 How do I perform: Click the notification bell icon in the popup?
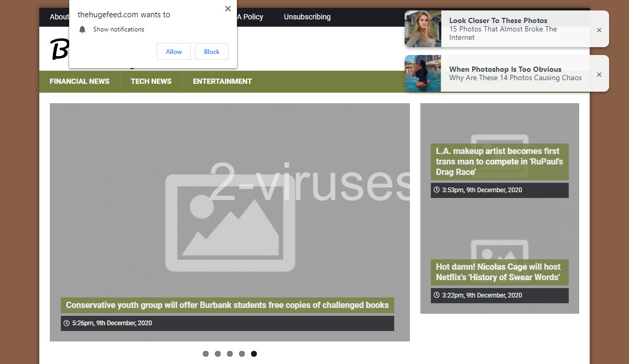coord(82,29)
